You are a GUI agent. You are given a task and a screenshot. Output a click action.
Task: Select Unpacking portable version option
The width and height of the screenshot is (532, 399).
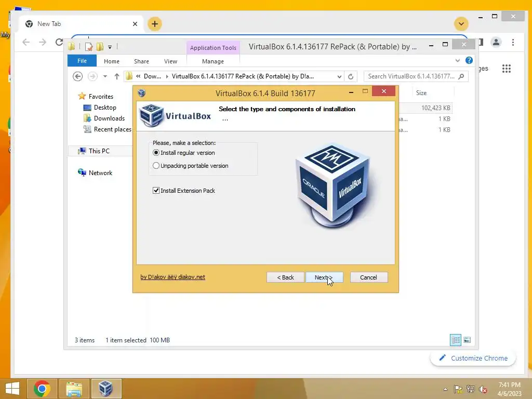[156, 166]
